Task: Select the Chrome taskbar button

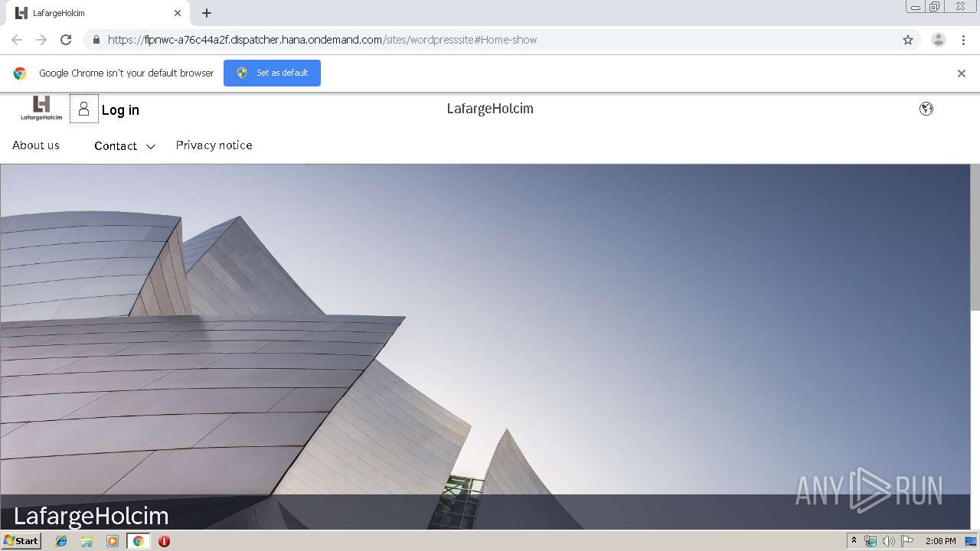Action: click(x=138, y=541)
